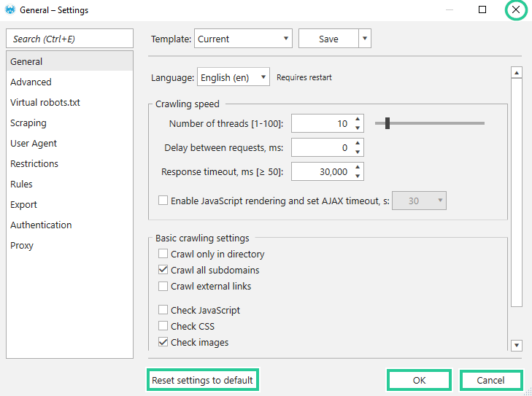Click the Cancel button
This screenshot has height=396, width=532.
click(x=491, y=380)
